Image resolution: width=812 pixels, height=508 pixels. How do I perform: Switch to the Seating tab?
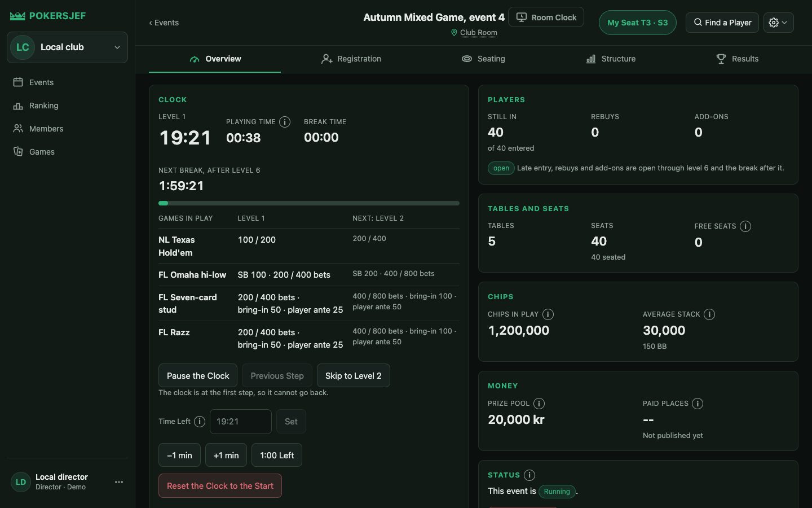coord(483,59)
